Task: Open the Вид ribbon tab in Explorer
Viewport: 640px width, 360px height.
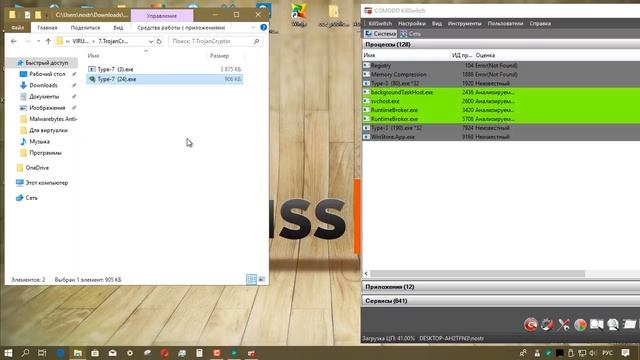Action: (x=118, y=28)
